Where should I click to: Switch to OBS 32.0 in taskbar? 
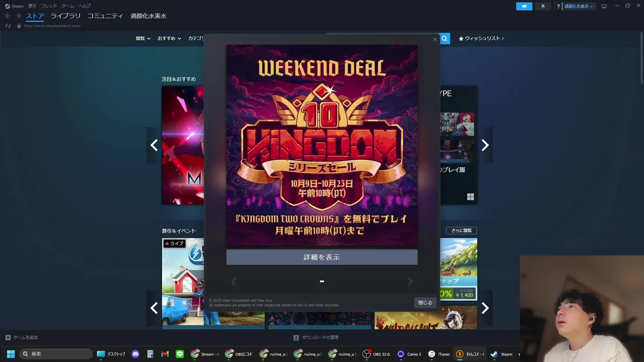pyautogui.click(x=377, y=354)
